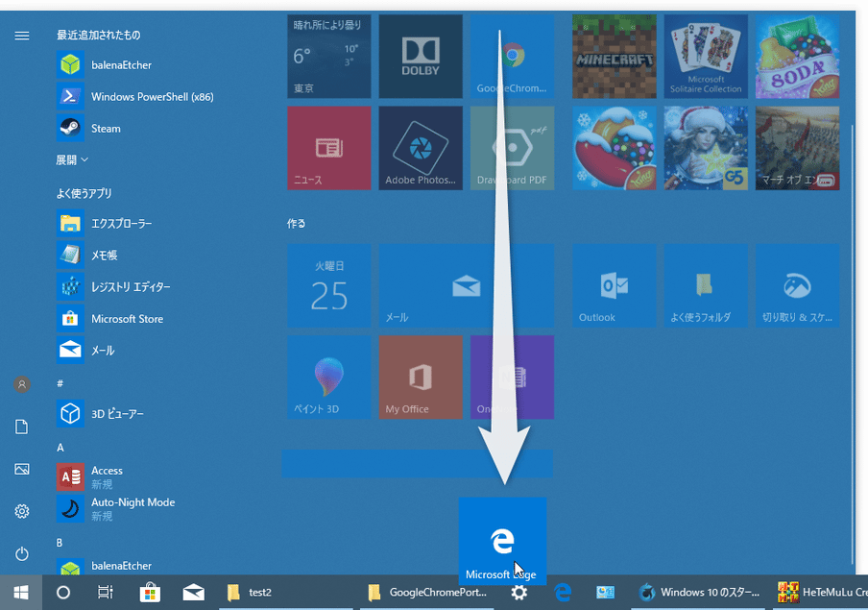Viewport: 868px width, 610px height.
Task: Open ペイント 3D tile
Action: click(328, 377)
